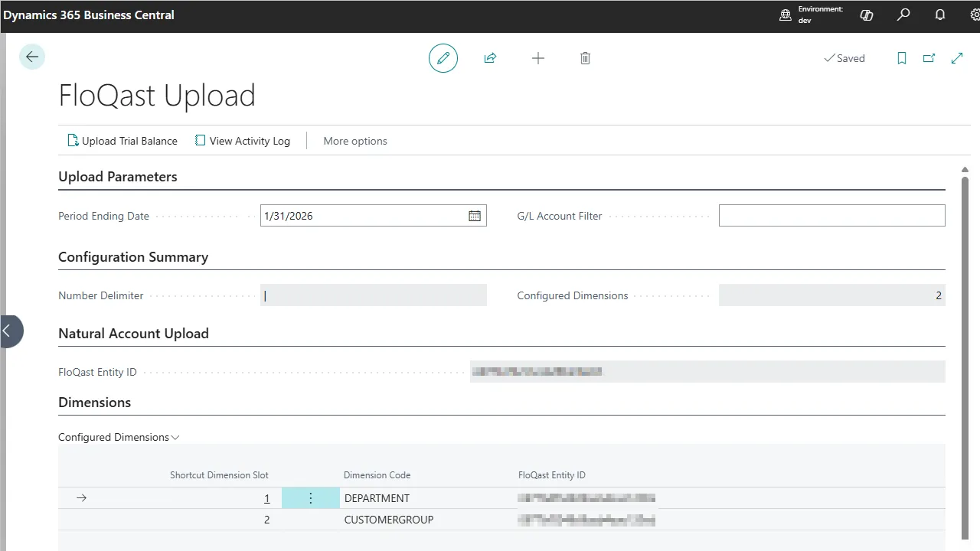The image size is (980, 551).
Task: Open calendar picker for Period Ending Date
Action: coord(475,216)
